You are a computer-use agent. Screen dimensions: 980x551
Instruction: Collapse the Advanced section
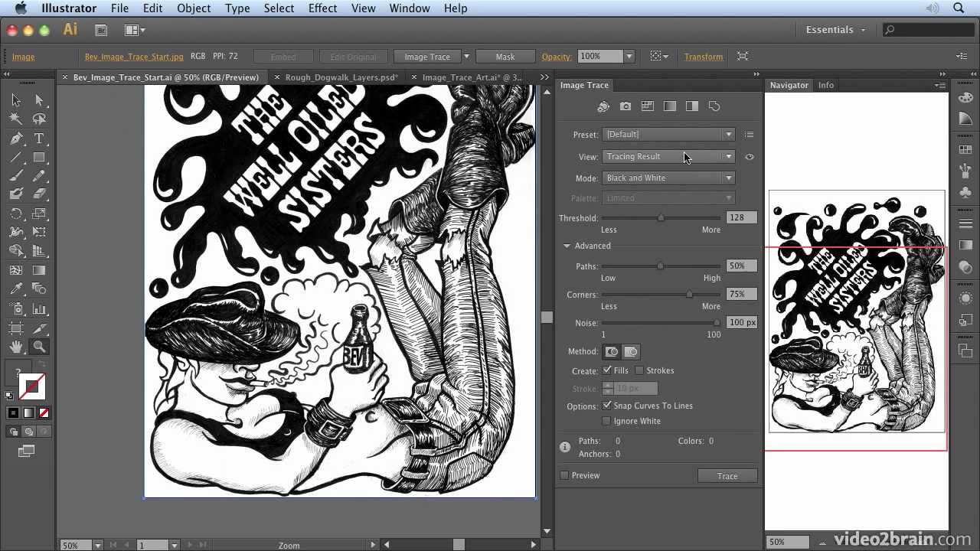(x=567, y=246)
